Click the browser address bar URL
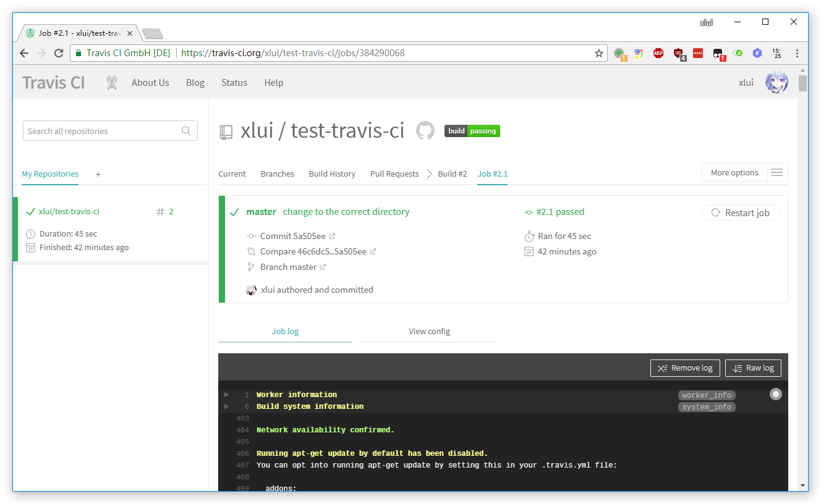Screen dimensions: 821x504 (x=293, y=53)
